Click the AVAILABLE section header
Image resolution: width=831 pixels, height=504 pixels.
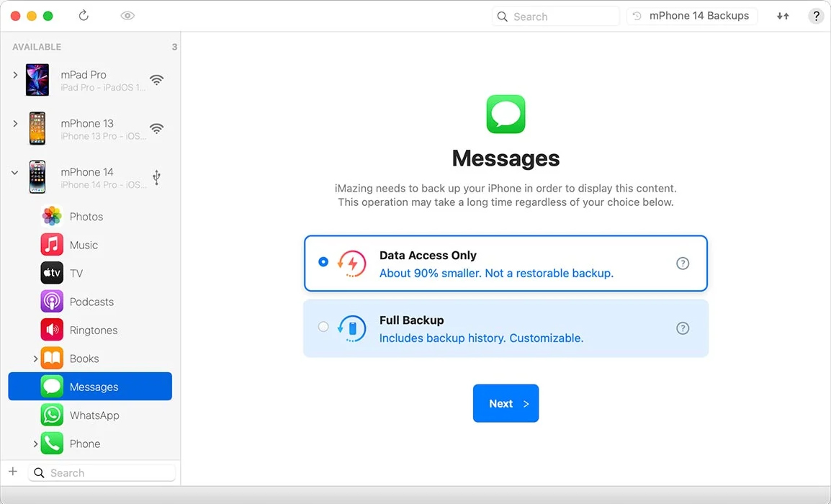(37, 47)
